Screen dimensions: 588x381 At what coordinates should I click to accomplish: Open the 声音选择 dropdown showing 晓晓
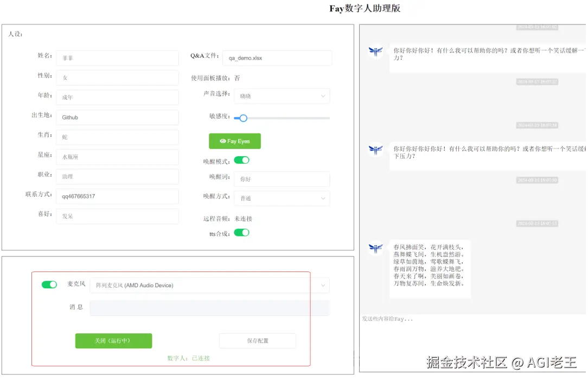[x=282, y=96]
